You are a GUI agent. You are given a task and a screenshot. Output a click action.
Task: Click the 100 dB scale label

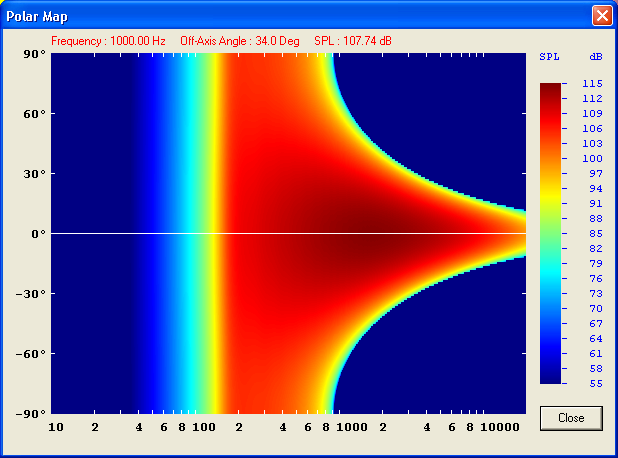coord(592,158)
